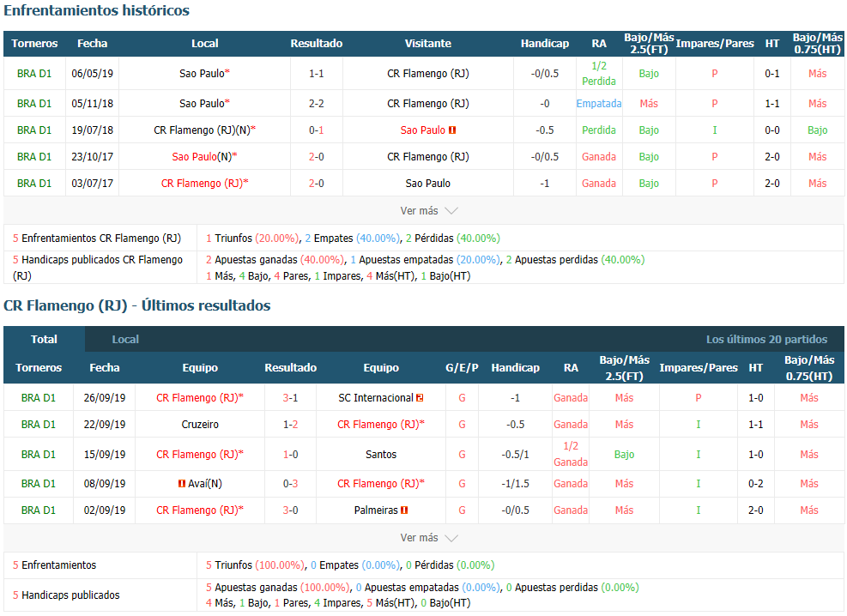The height and width of the screenshot is (616, 847).
Task: Open Cruzeiro team link
Action: [x=200, y=425]
